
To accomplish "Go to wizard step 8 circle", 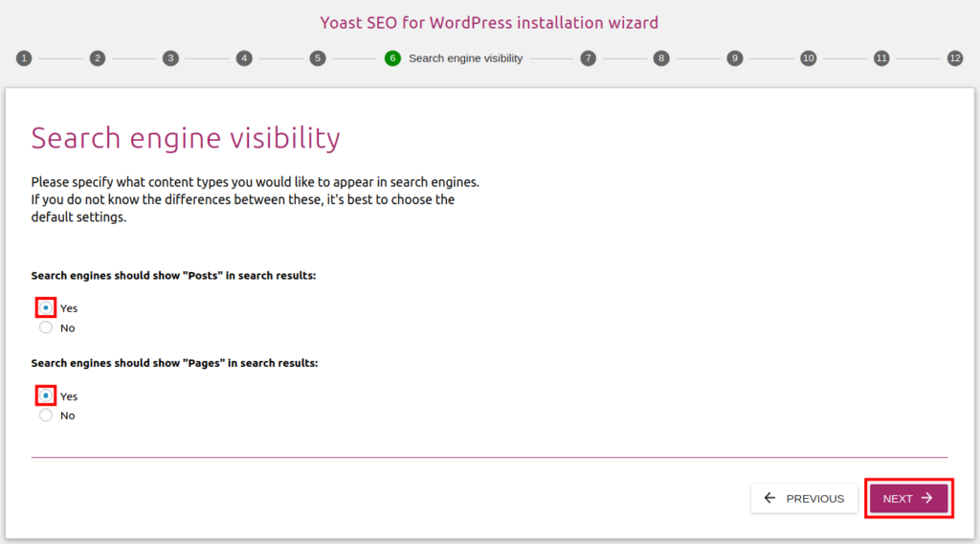I will point(661,58).
